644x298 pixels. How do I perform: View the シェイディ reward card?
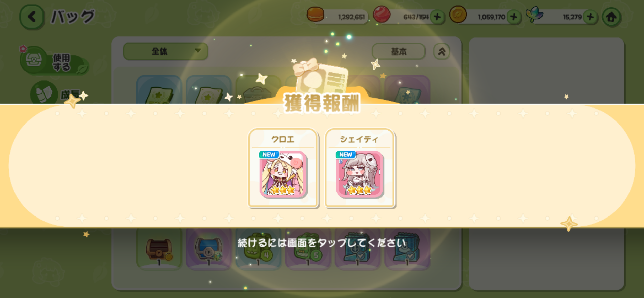tap(360, 168)
